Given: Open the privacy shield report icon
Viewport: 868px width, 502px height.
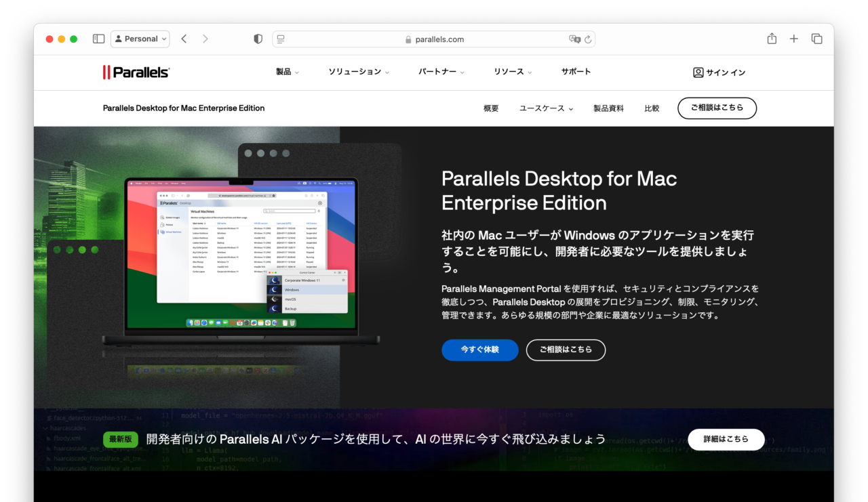Looking at the screenshot, I should pyautogui.click(x=258, y=39).
